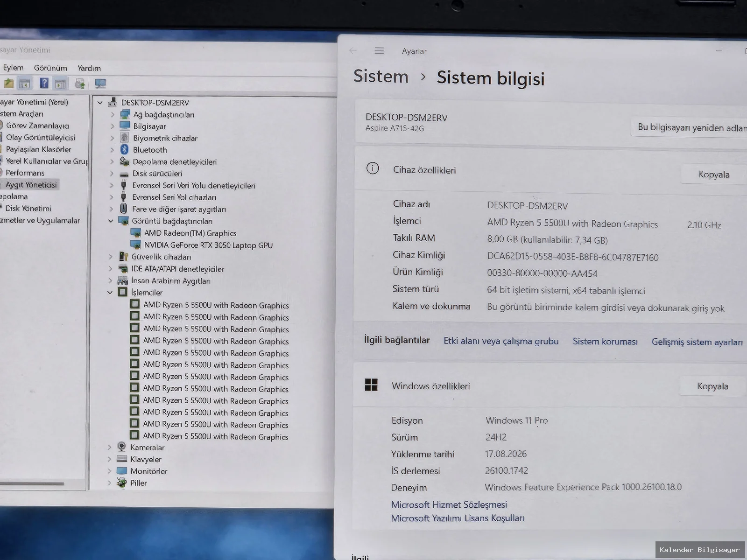This screenshot has height=560, width=747.
Task: Collapse the İşlemciler category
Action: point(110,293)
